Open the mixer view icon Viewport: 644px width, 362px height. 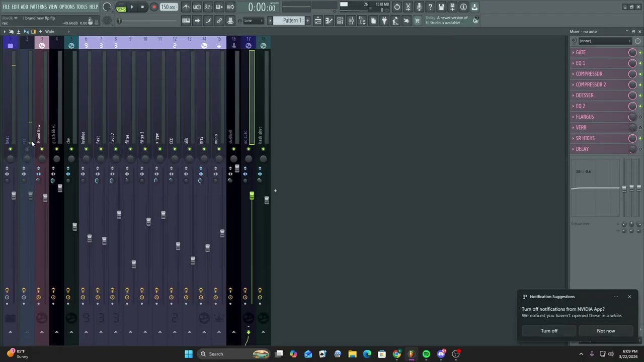(x=351, y=21)
